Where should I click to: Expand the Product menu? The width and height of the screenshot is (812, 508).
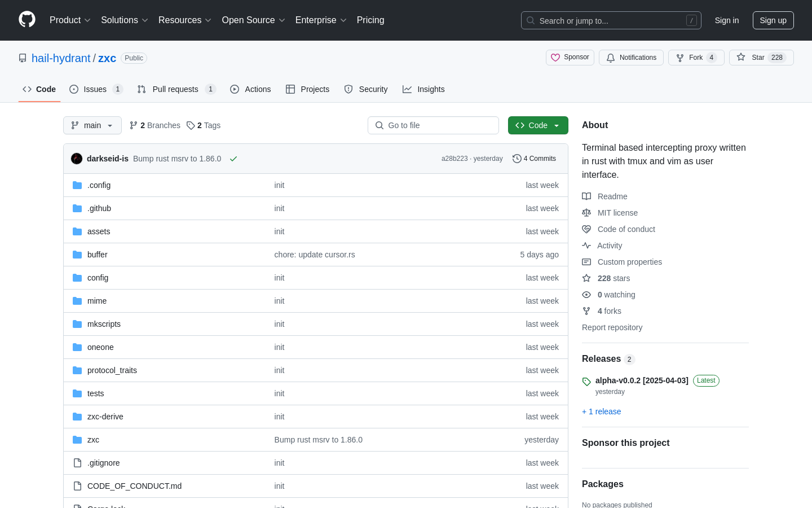pyautogui.click(x=70, y=20)
